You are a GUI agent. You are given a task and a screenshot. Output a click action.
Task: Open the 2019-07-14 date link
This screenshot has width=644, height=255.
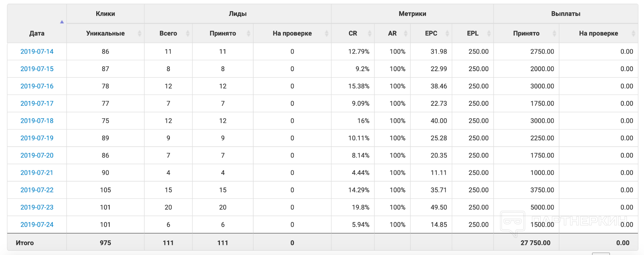click(37, 52)
